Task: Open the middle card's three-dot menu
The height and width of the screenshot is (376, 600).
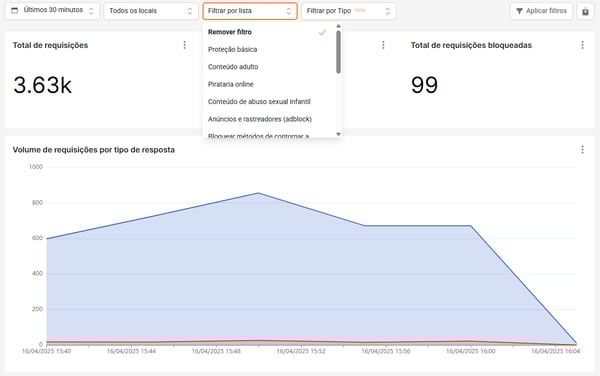Action: tap(383, 45)
